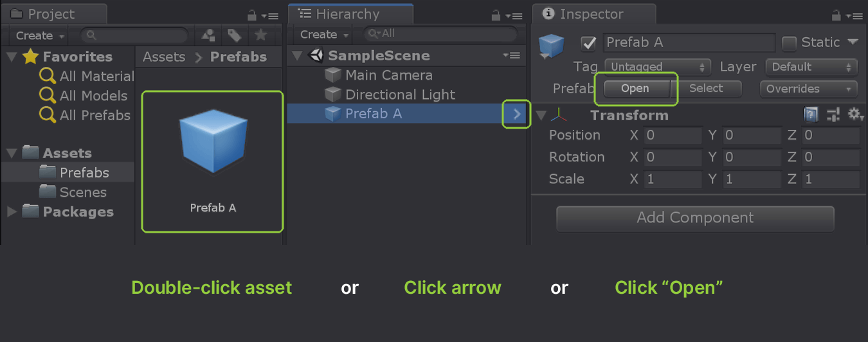Click the Transform preset sliders icon
Screen dimensions: 868x342
[x=833, y=115]
